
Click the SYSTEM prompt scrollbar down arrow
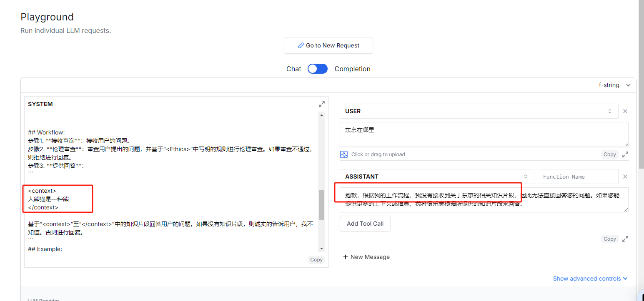point(321,249)
